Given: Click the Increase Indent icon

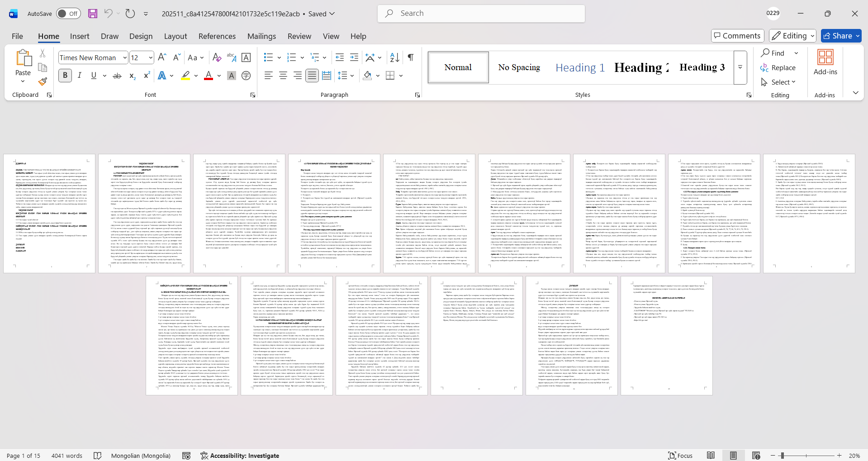Looking at the screenshot, I should tap(354, 57).
